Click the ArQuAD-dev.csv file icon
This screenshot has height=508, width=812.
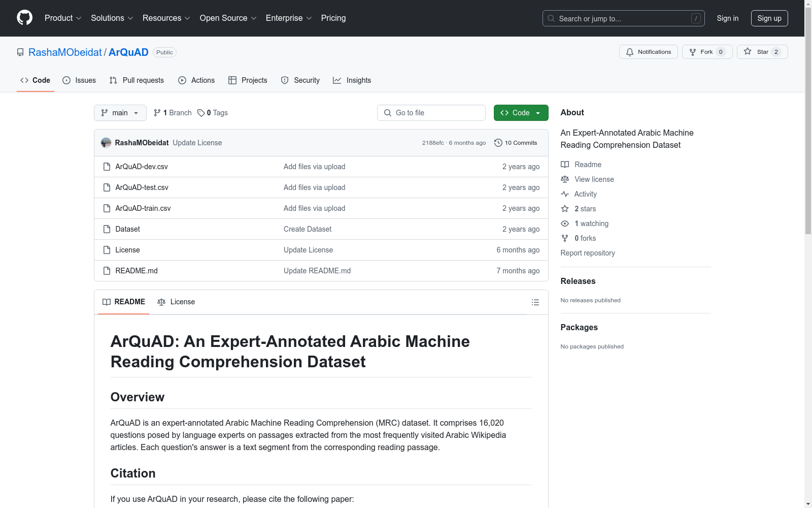pos(107,167)
